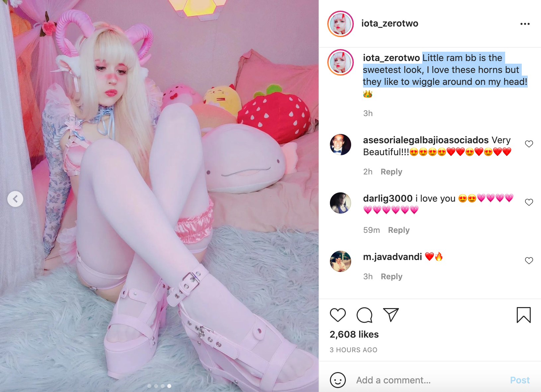Image resolution: width=541 pixels, height=392 pixels.
Task: Like m.javadvandi's comment heart
Action: [529, 261]
